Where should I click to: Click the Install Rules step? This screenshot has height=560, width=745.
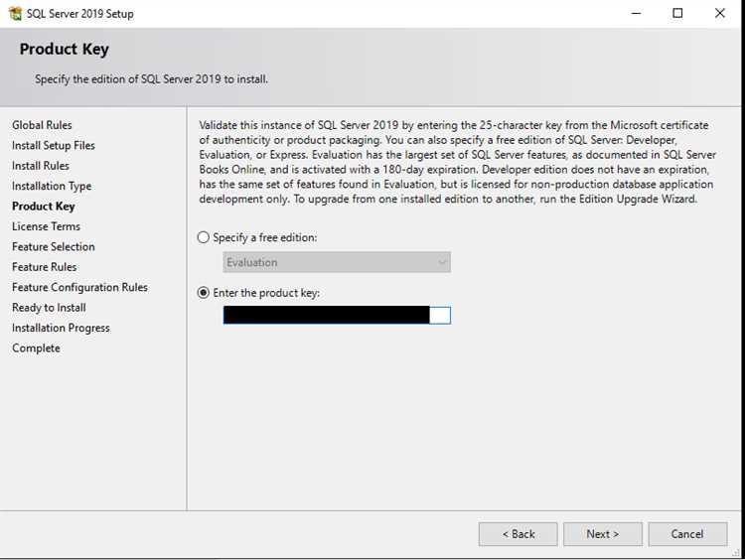pos(41,166)
